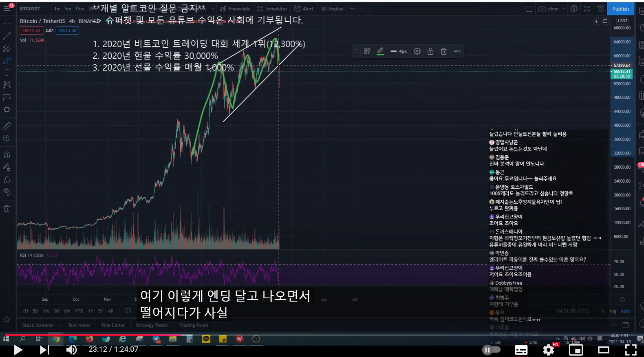Change line color with pencil swatch
644x357 pixels.
[x=380, y=51]
